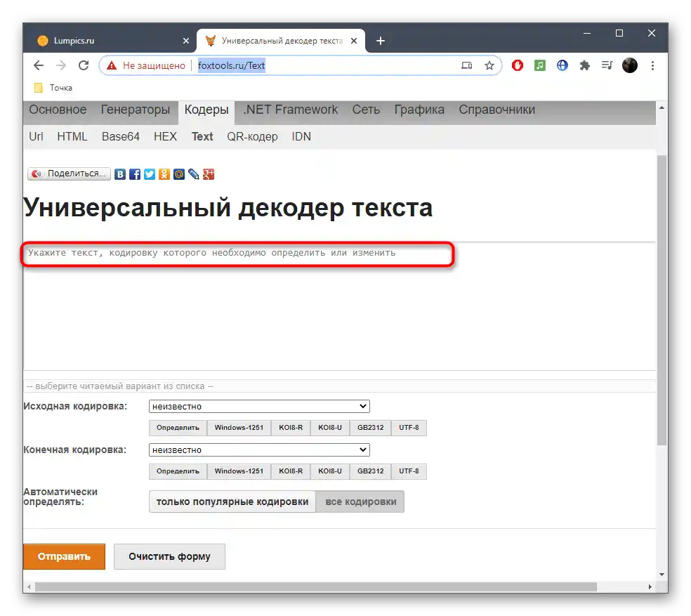This screenshot has height=616, width=691.
Task: Go to the Url coder submenu
Action: pos(36,137)
